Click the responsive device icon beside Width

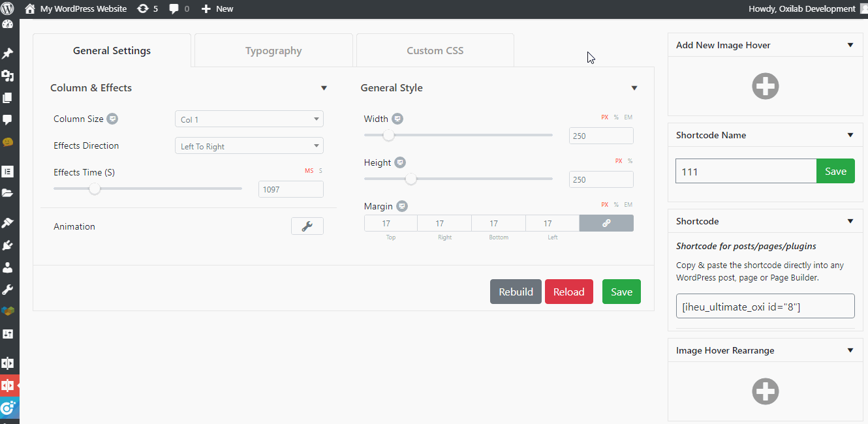pyautogui.click(x=397, y=119)
